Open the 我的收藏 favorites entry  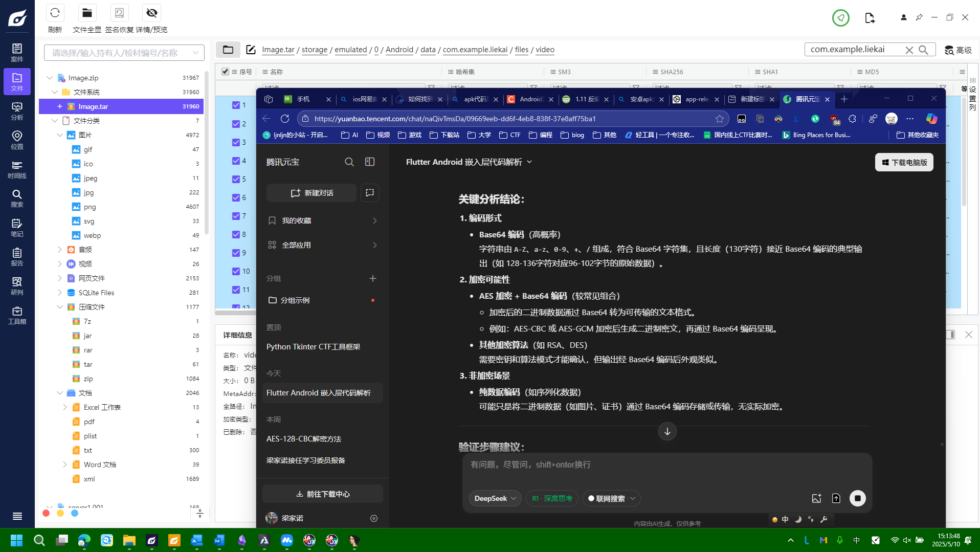323,220
